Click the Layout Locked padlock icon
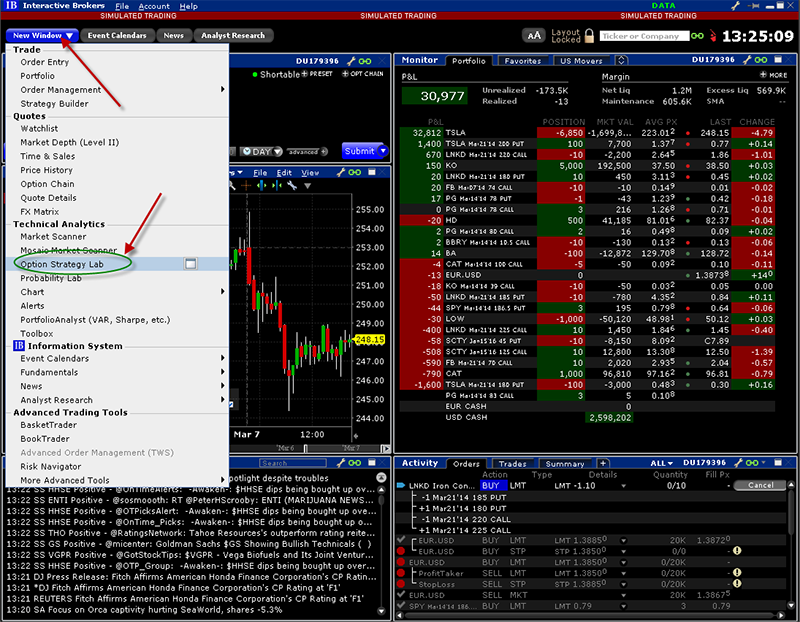 589,36
